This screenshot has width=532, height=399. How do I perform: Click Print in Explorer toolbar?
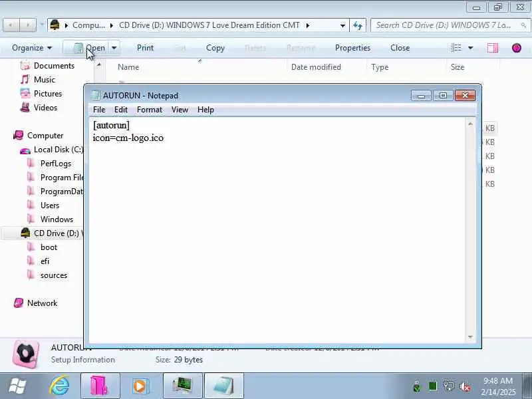(x=145, y=48)
